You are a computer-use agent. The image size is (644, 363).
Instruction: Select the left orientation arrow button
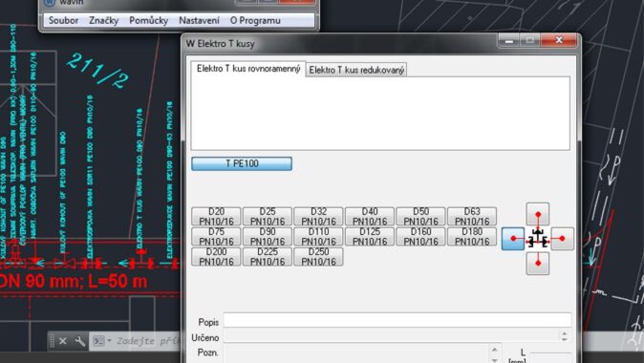point(513,239)
